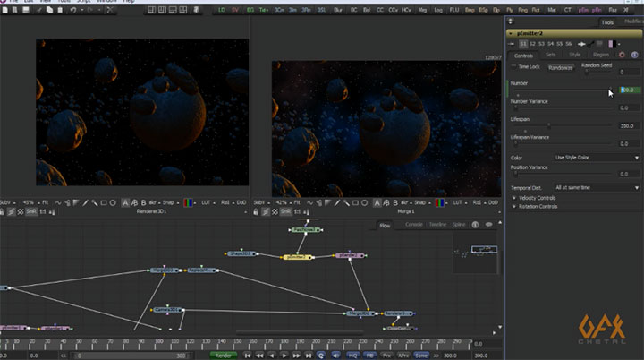Viewport: 644px width, 360px height.
Task: Toggle DoD in Merge1 viewer
Action: [493, 202]
